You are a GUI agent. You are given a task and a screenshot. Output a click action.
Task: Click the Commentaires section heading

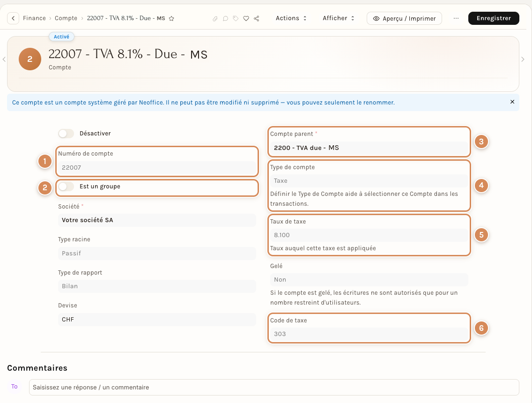37,368
